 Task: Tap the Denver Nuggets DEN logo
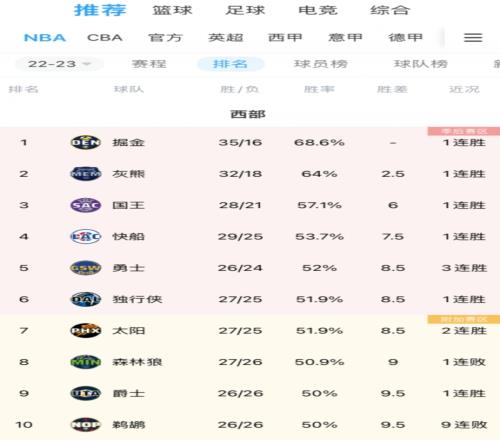point(86,143)
